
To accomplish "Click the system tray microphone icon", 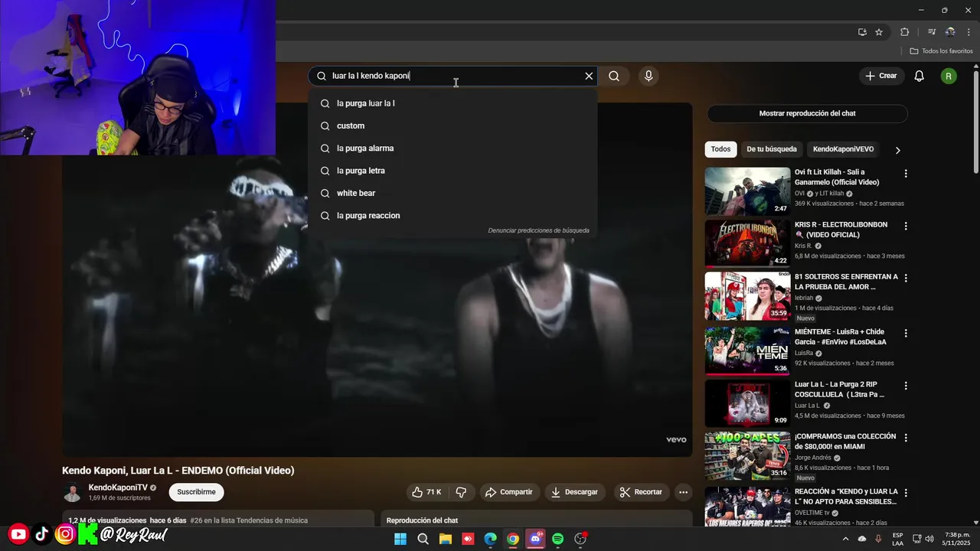I will (878, 539).
